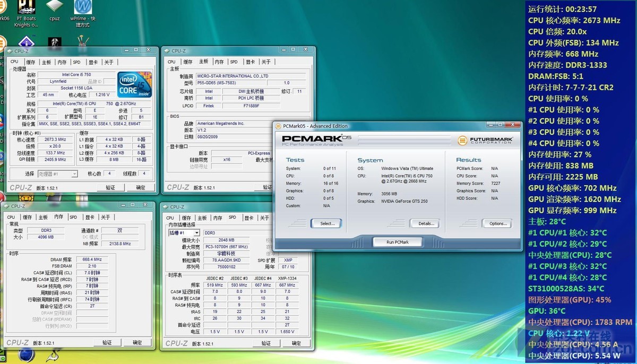This screenshot has height=364, width=637.
Task: Open the blue diamond info desktop icon
Action: pos(27,42)
